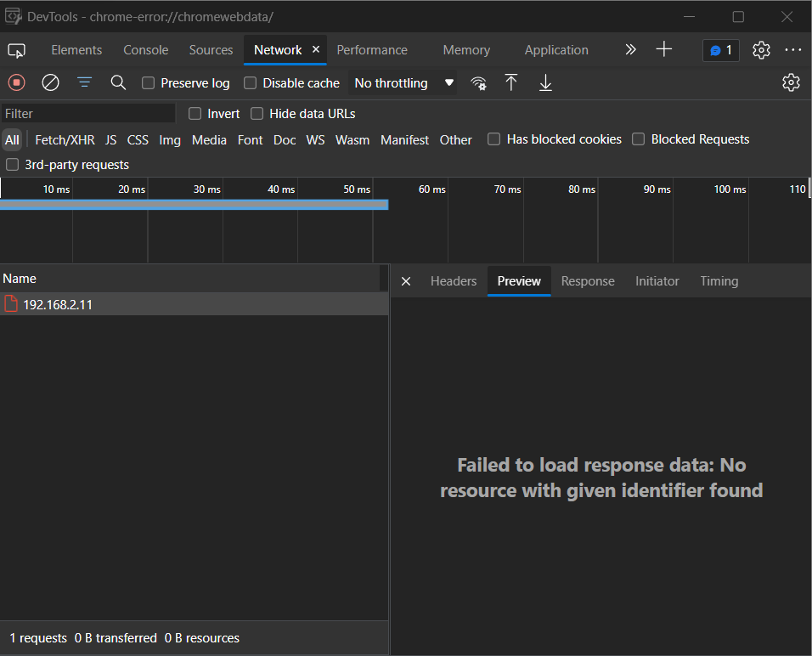Open DevTools settings gear icon
The height and width of the screenshot is (656, 812).
tap(761, 50)
